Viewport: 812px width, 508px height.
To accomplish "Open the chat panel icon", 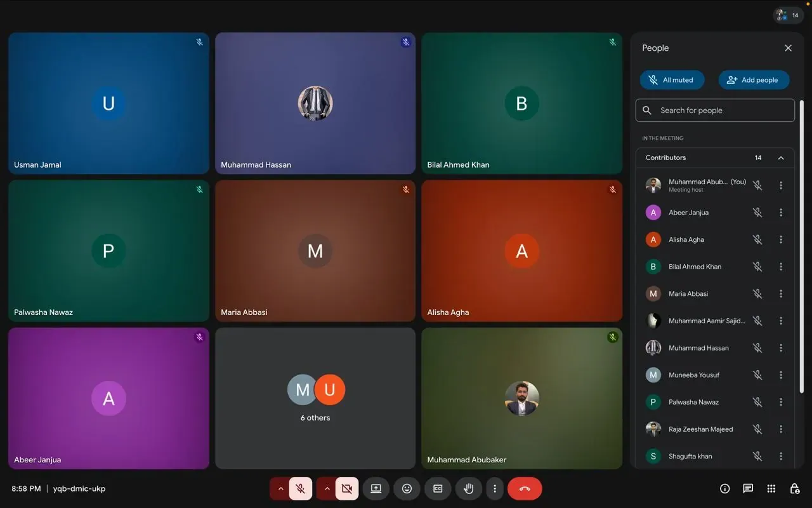I will 748,488.
